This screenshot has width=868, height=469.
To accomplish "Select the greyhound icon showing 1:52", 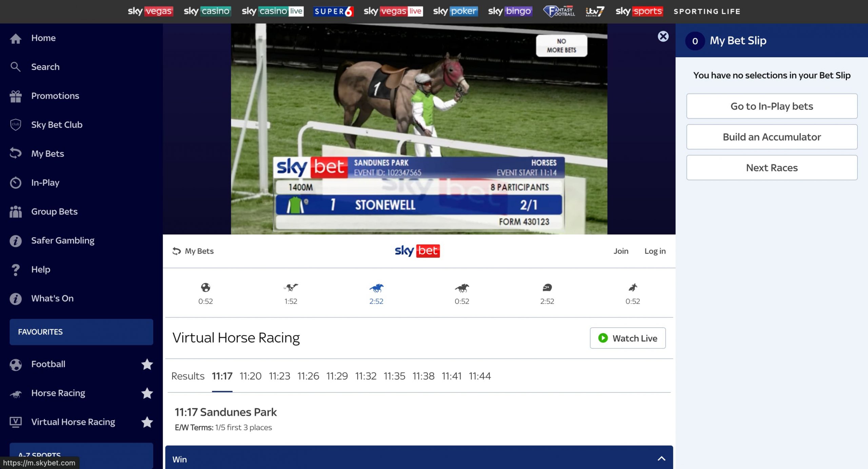I will (x=291, y=288).
